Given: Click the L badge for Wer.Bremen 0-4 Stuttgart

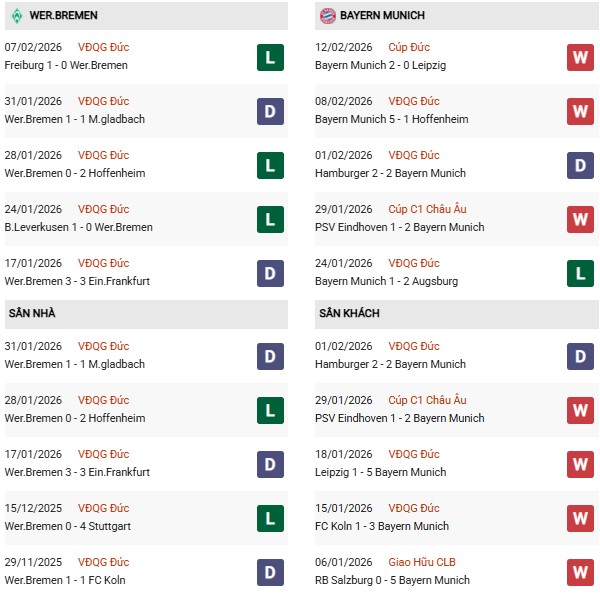Looking at the screenshot, I should [270, 518].
